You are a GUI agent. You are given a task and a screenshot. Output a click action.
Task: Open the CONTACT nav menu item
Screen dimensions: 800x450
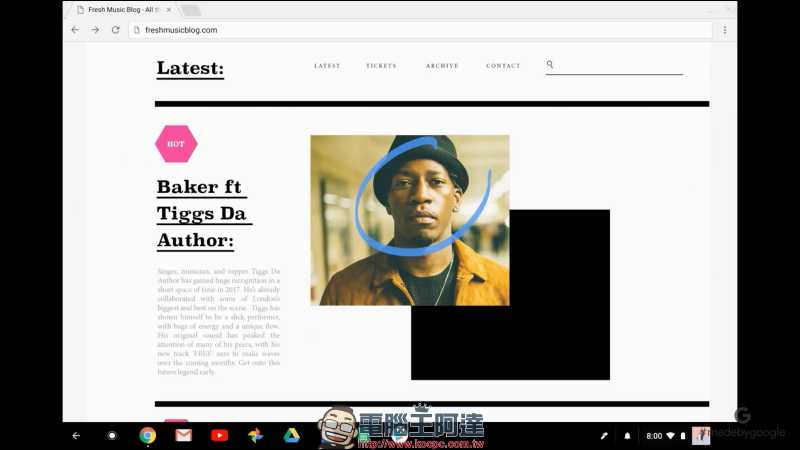point(503,66)
